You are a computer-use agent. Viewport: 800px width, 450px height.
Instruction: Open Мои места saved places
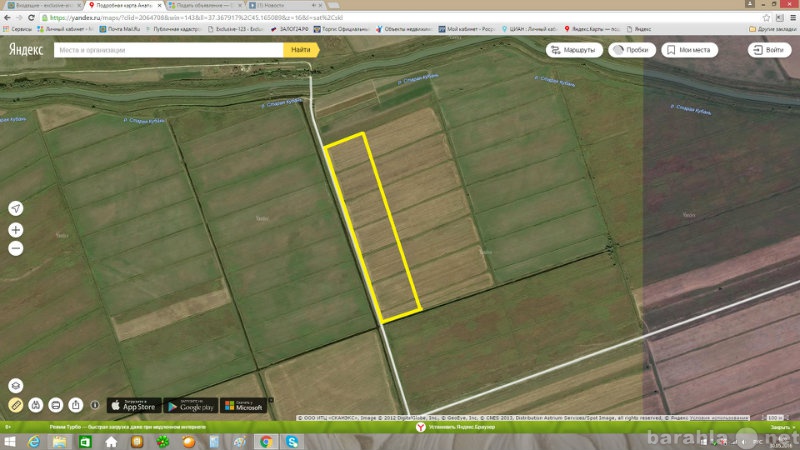[x=689, y=50]
